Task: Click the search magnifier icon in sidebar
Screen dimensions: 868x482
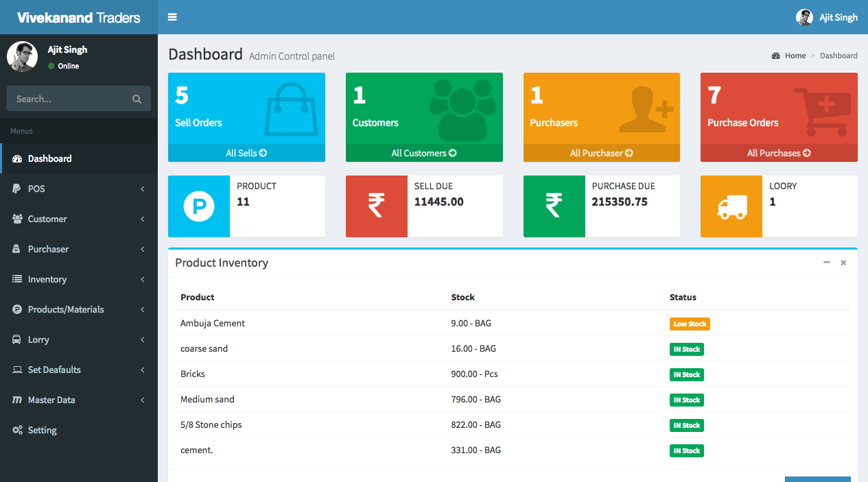Action: pos(137,99)
